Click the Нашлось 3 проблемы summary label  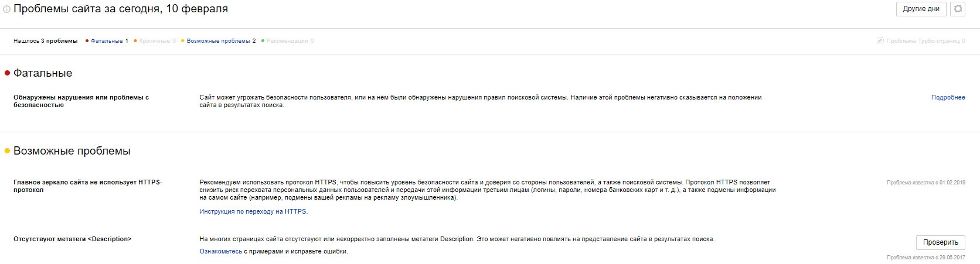click(x=45, y=41)
